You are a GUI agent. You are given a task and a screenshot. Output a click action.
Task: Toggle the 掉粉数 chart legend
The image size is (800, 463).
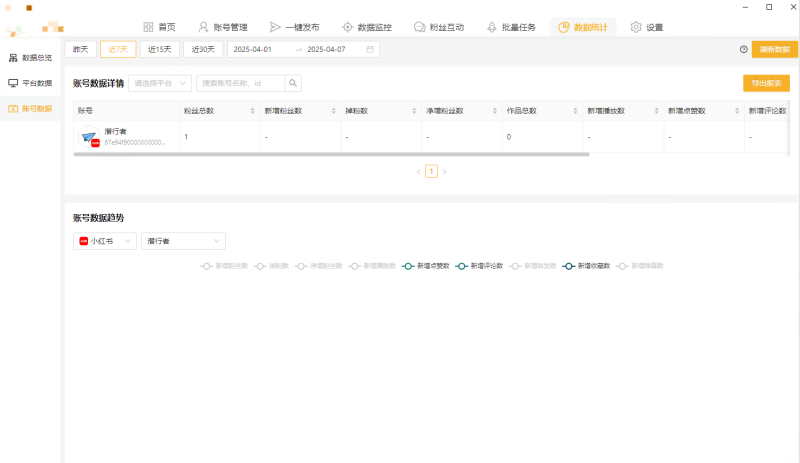pos(272,266)
